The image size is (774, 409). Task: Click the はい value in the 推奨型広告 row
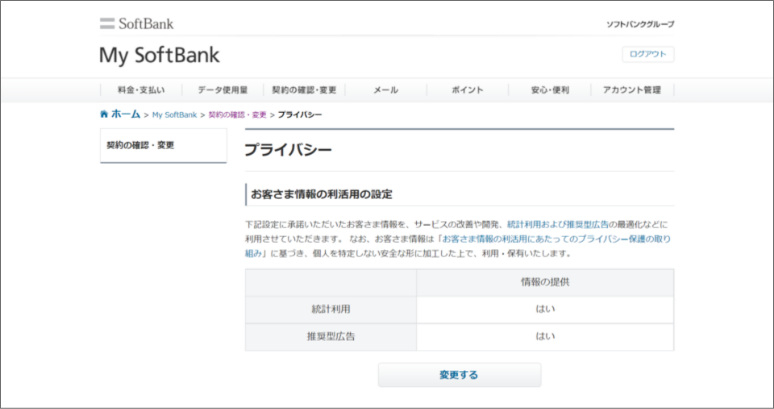click(x=545, y=336)
